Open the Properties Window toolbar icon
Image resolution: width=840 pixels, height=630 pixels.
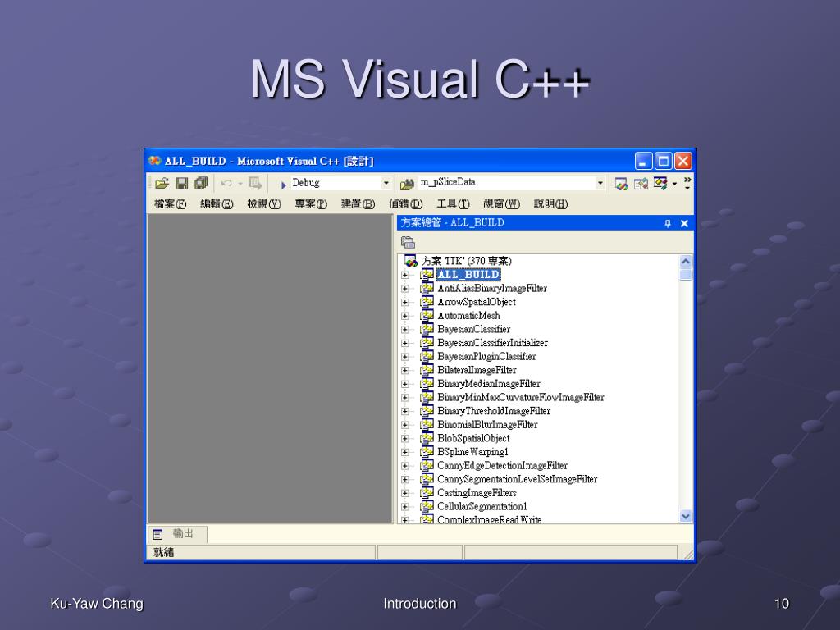(x=641, y=184)
